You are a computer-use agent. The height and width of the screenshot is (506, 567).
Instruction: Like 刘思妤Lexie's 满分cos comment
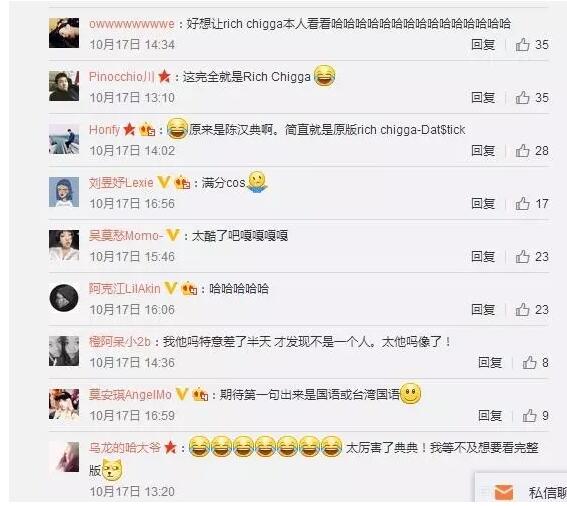tap(523, 204)
